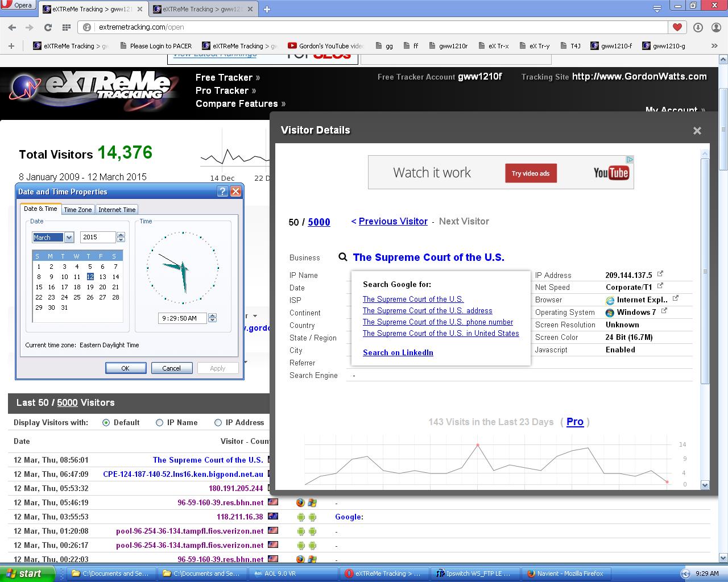
Task: Open the 180.191.205.244 visitor entry
Action: point(236,488)
